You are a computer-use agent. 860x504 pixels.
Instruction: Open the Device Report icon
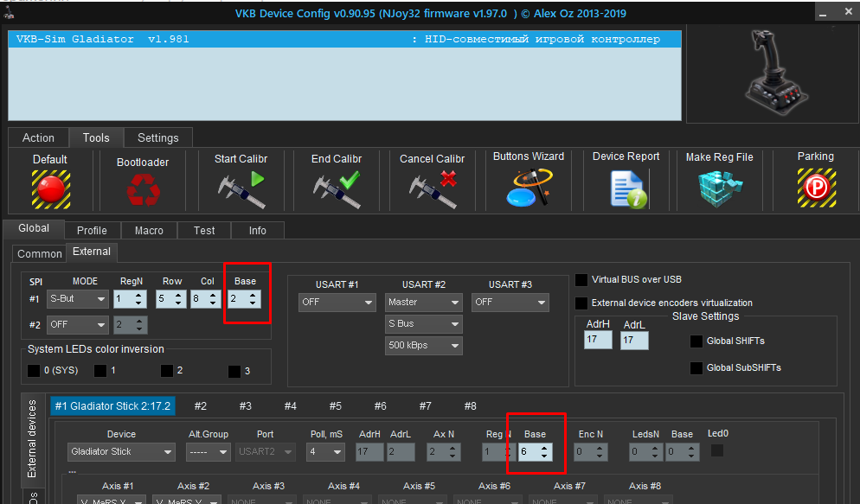tap(626, 188)
